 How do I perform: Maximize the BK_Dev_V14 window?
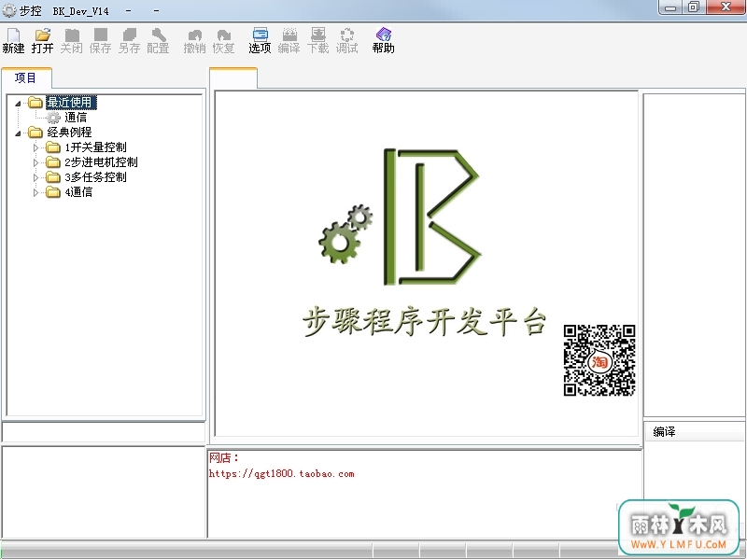coord(694,7)
